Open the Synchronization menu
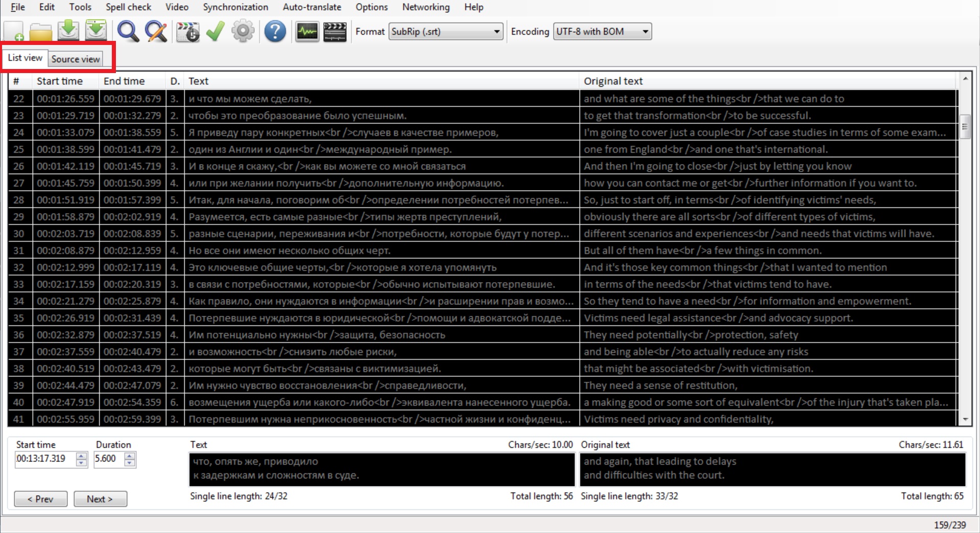Viewport: 980px width, 533px height. (235, 7)
